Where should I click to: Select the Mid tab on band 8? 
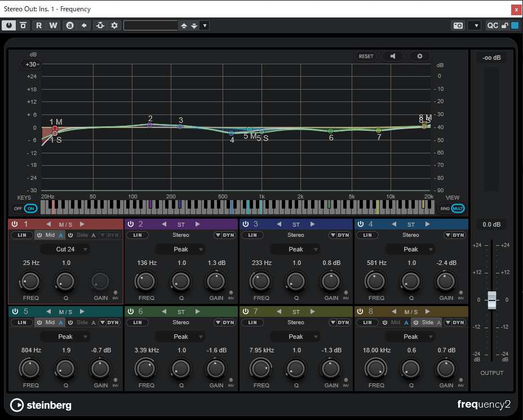pos(395,322)
